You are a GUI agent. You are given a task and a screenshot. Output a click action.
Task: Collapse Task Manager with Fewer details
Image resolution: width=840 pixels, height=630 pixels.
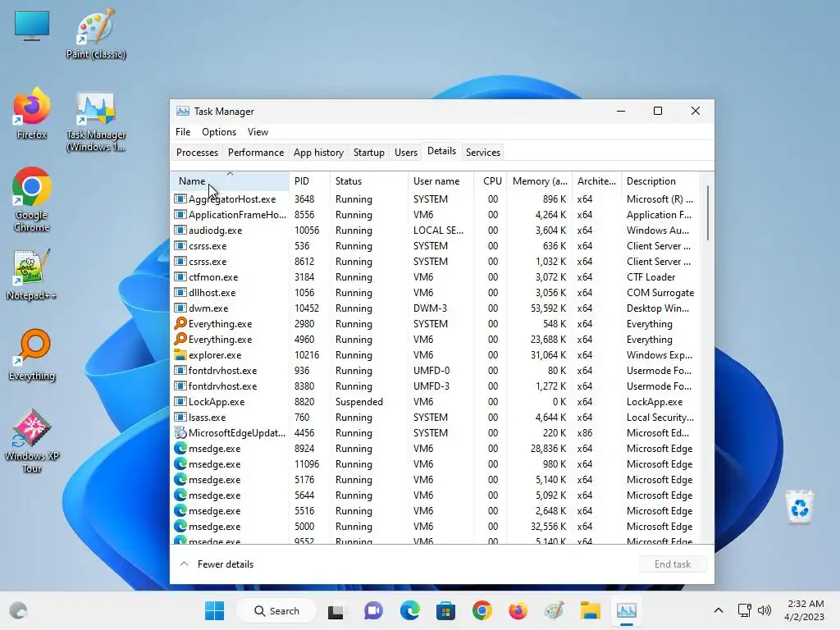pyautogui.click(x=217, y=564)
